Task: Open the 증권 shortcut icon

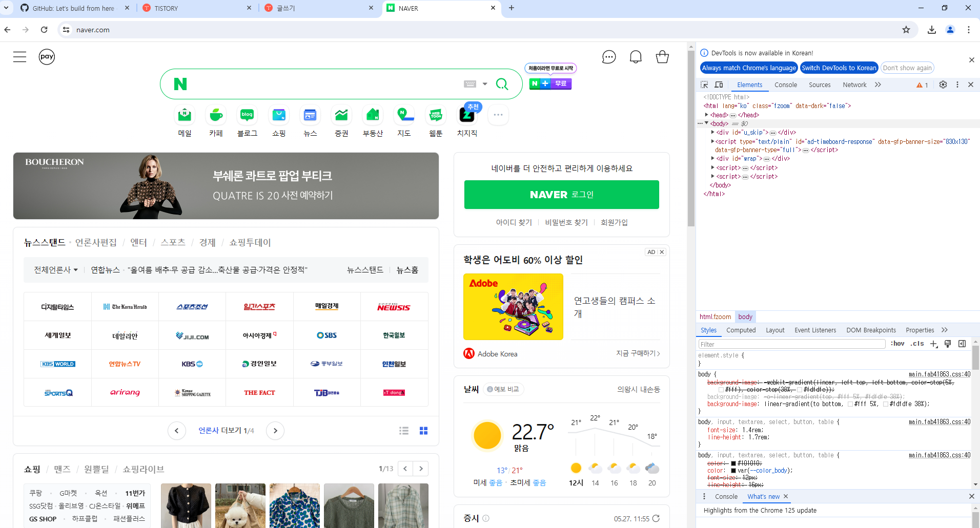Action: 341,115
